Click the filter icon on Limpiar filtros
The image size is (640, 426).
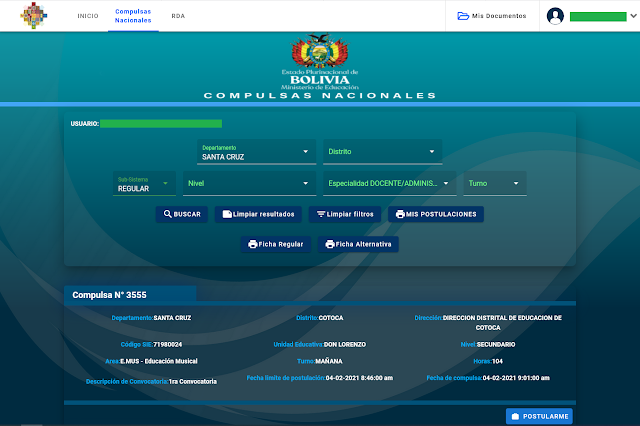pos(321,214)
